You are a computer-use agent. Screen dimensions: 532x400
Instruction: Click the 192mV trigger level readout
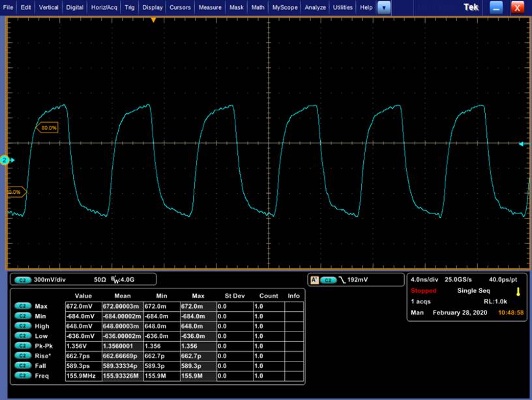[357, 280]
